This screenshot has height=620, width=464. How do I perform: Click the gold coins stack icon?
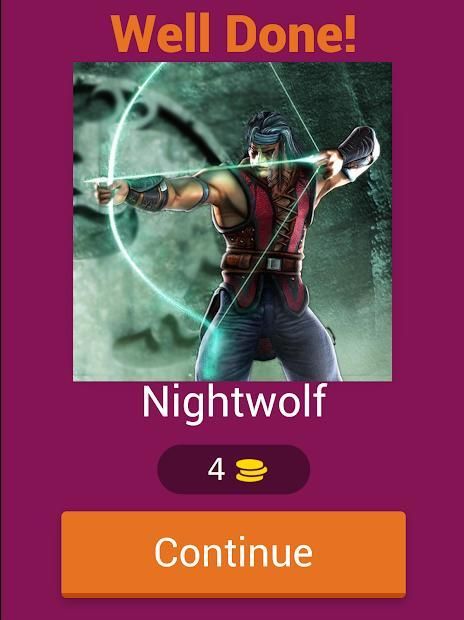(x=252, y=471)
